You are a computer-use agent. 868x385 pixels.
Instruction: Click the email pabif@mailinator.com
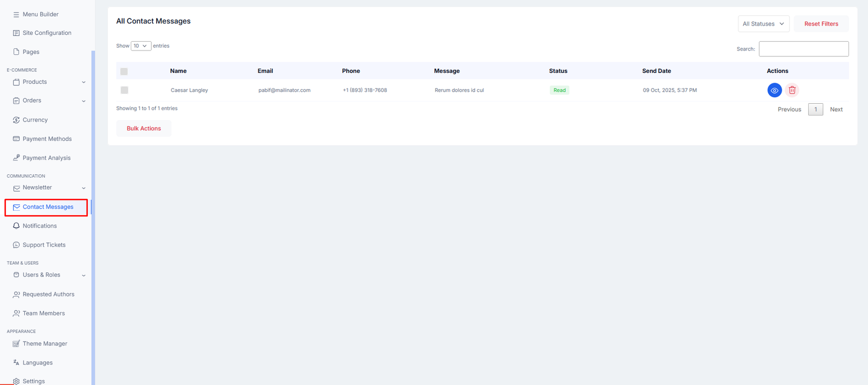click(284, 90)
